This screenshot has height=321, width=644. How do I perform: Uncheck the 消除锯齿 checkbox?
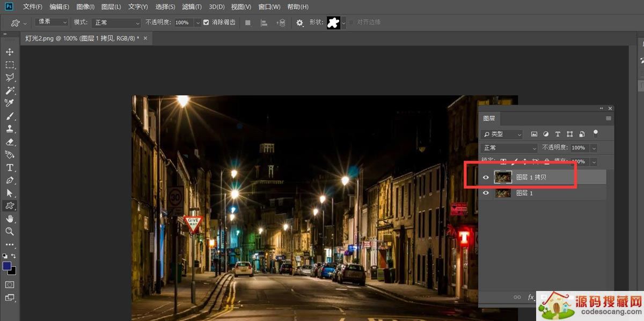[x=207, y=23]
